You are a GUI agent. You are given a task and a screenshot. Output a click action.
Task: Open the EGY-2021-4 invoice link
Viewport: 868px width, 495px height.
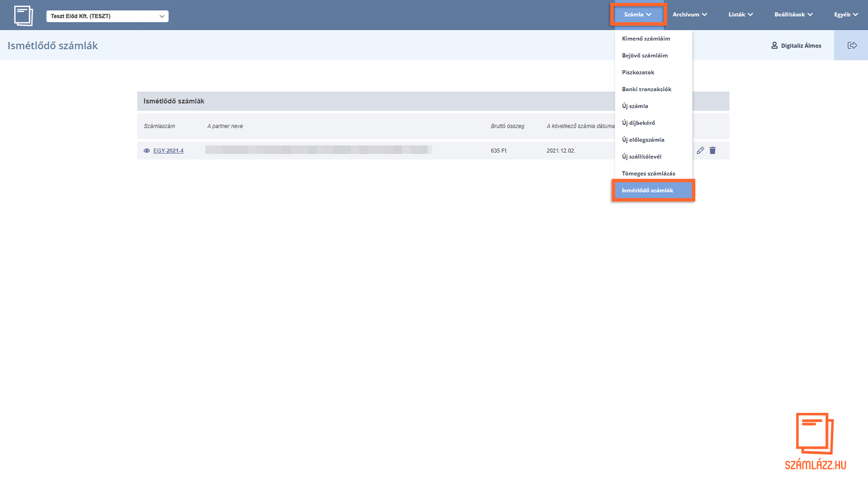point(168,151)
